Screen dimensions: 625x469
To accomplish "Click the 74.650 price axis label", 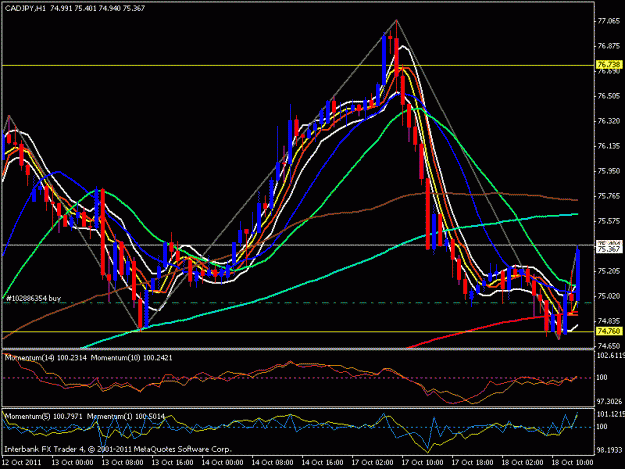I will click(x=609, y=346).
